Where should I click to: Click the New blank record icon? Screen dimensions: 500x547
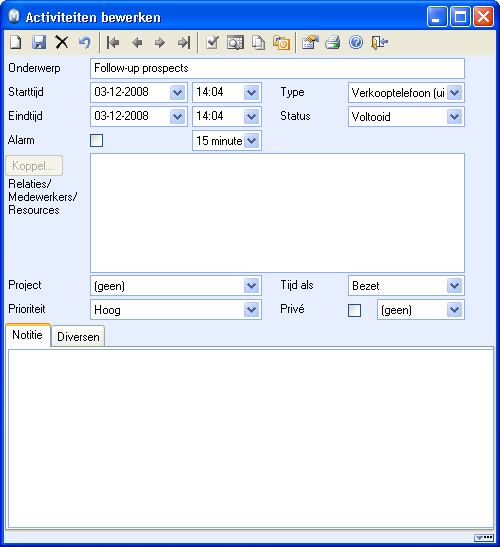[x=16, y=43]
